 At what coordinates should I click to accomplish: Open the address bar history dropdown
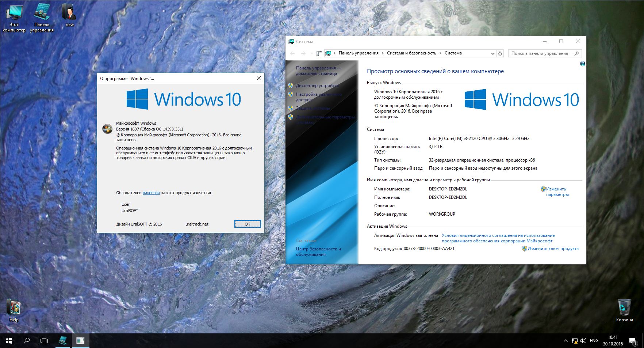click(x=492, y=53)
